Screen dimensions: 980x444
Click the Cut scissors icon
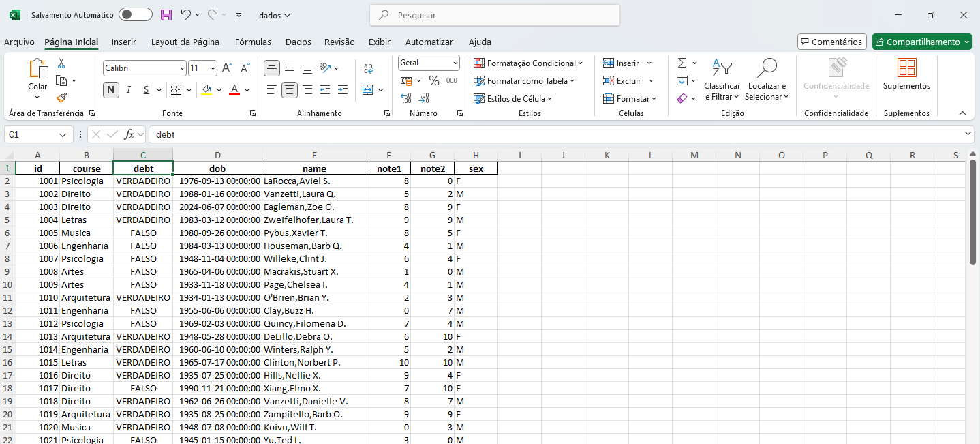pyautogui.click(x=61, y=63)
